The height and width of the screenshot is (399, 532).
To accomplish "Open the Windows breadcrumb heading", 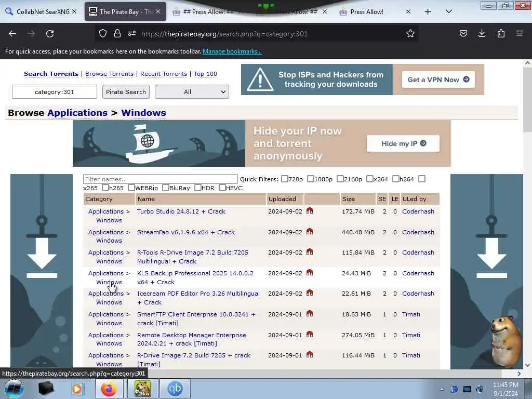I will pyautogui.click(x=143, y=113).
